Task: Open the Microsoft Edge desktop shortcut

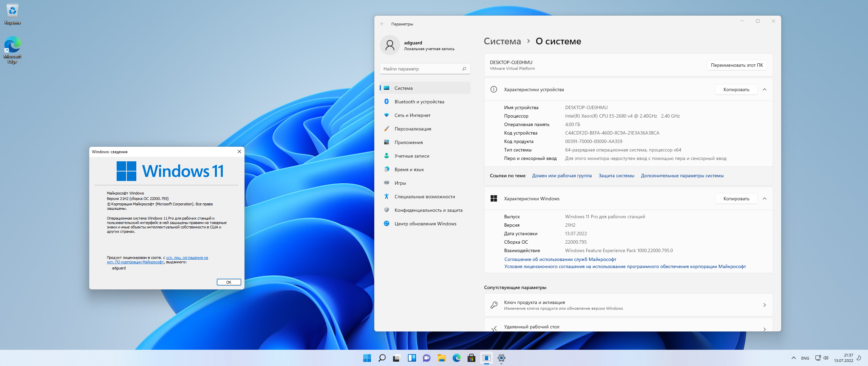Action: click(x=13, y=50)
